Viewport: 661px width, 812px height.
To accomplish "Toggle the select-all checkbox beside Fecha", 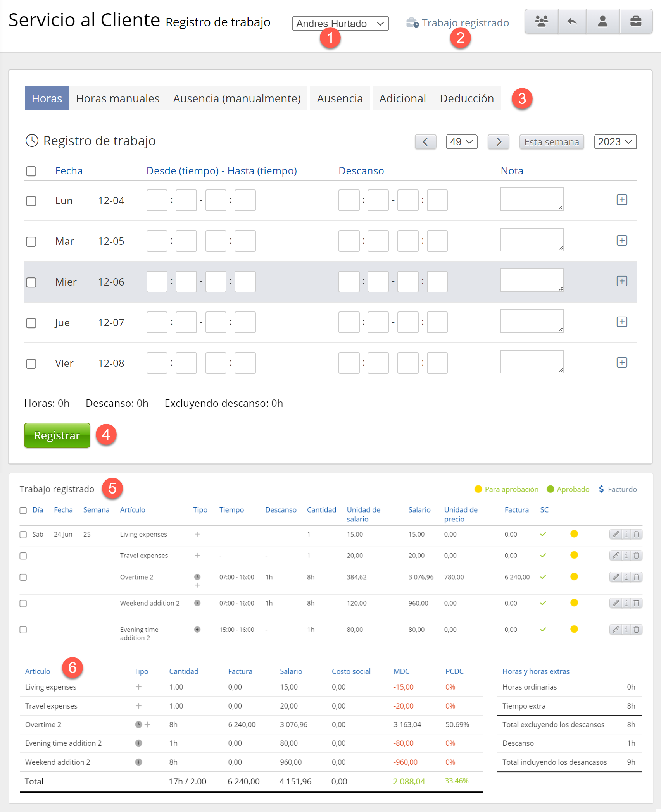I will click(31, 171).
